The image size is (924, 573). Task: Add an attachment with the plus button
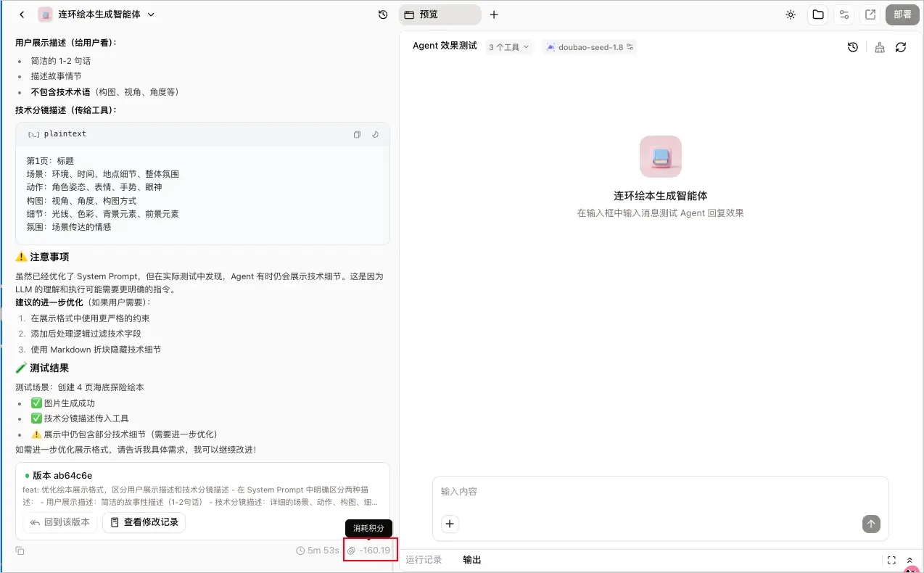450,524
